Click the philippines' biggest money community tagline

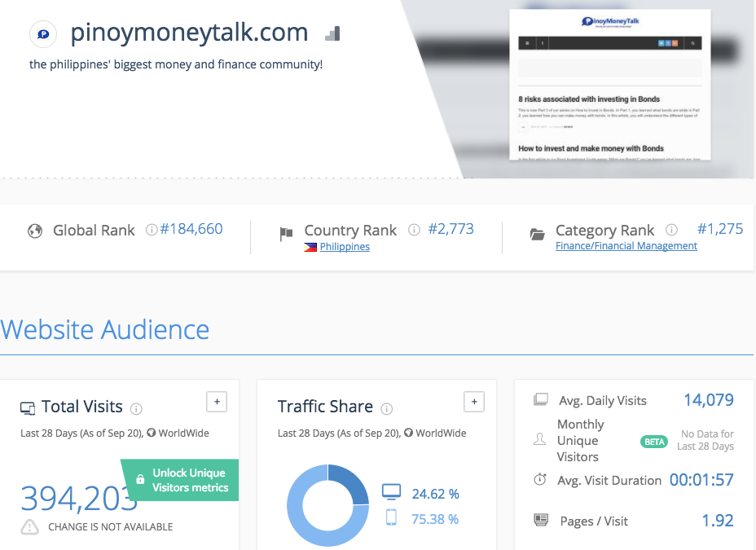(x=176, y=64)
